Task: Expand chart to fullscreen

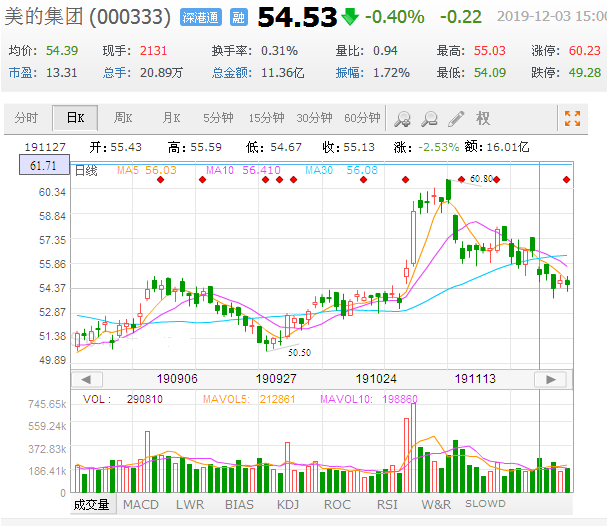Action: click(572, 118)
